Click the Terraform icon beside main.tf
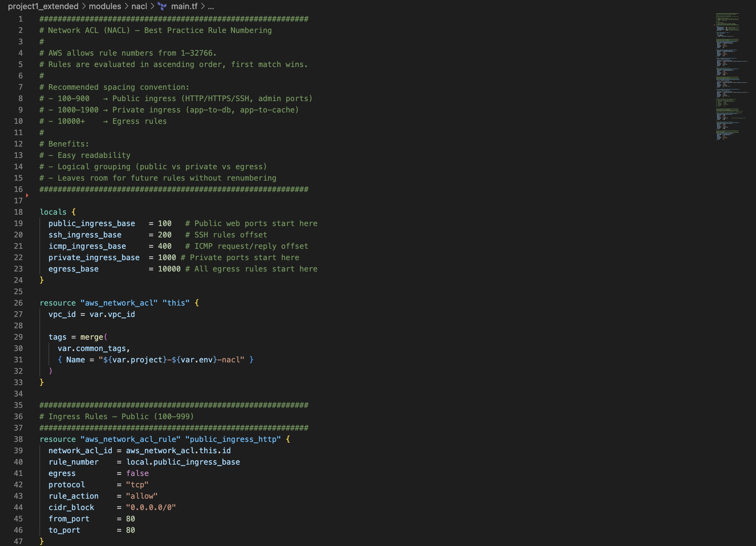This screenshot has height=546, width=756. (162, 6)
